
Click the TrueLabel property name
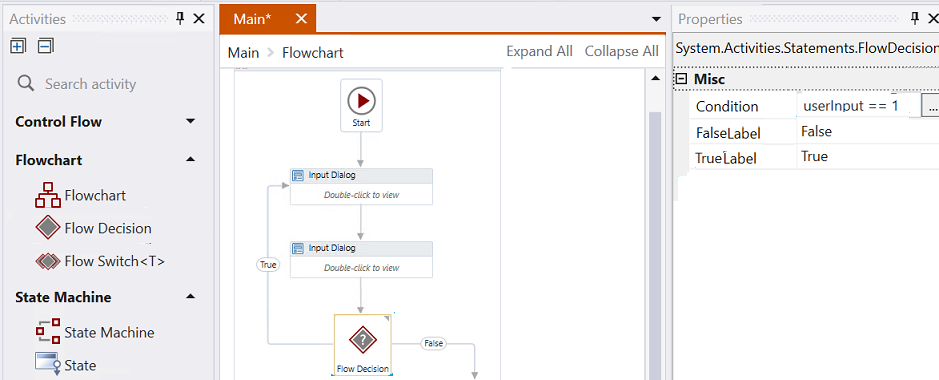[x=726, y=158]
